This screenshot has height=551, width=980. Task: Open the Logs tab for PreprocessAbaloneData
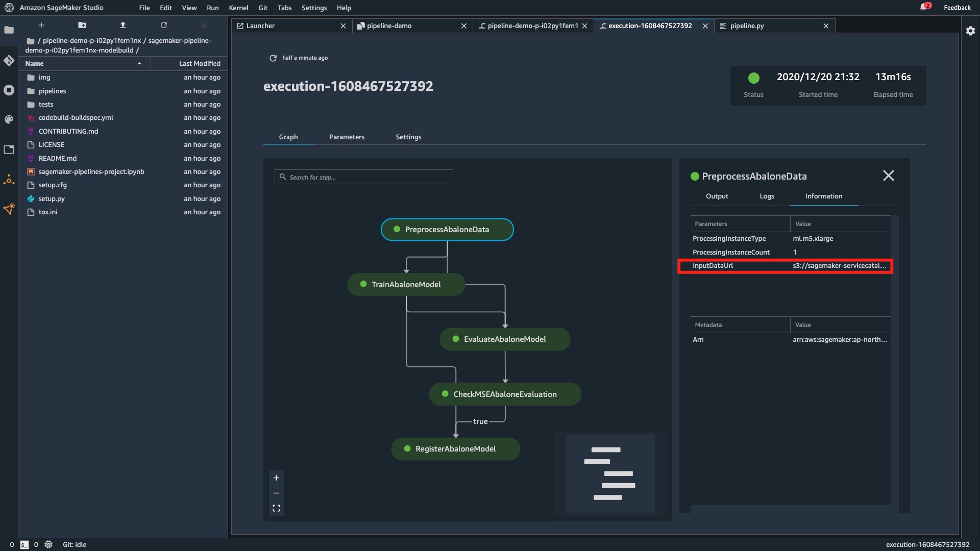767,196
